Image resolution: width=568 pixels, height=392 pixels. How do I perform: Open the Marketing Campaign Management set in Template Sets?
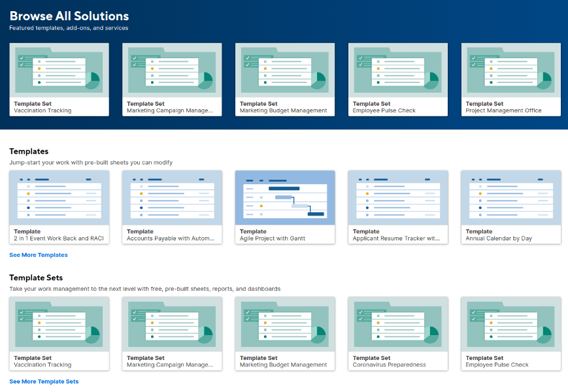click(172, 332)
